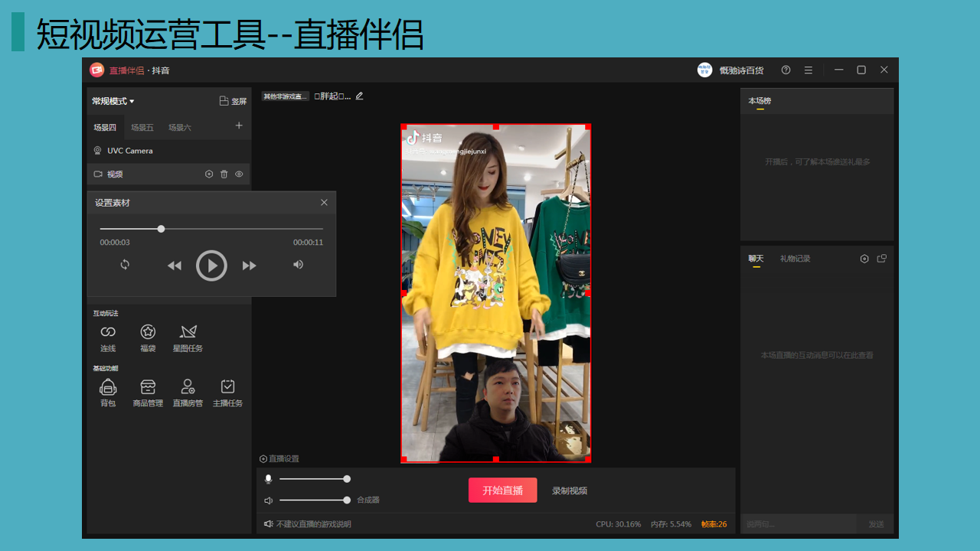980x551 pixels.
Task: Click the 慨驰诗百货 account name
Action: (741, 70)
